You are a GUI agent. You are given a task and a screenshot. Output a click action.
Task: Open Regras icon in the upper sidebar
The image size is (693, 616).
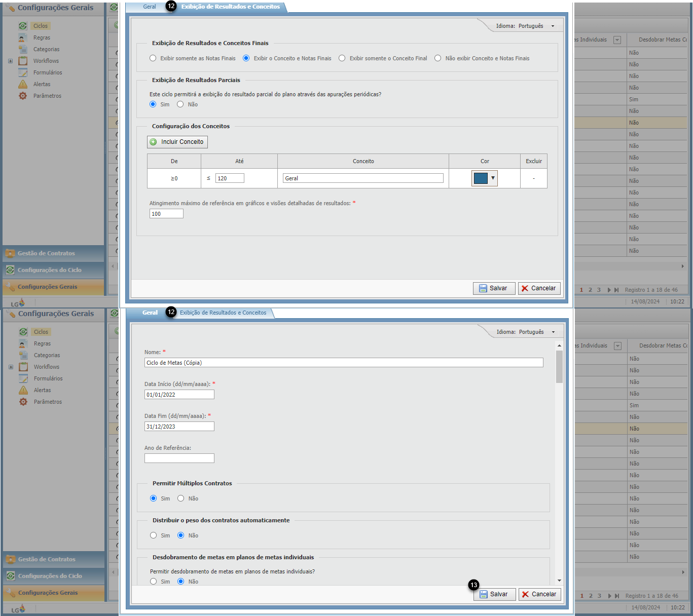[23, 37]
